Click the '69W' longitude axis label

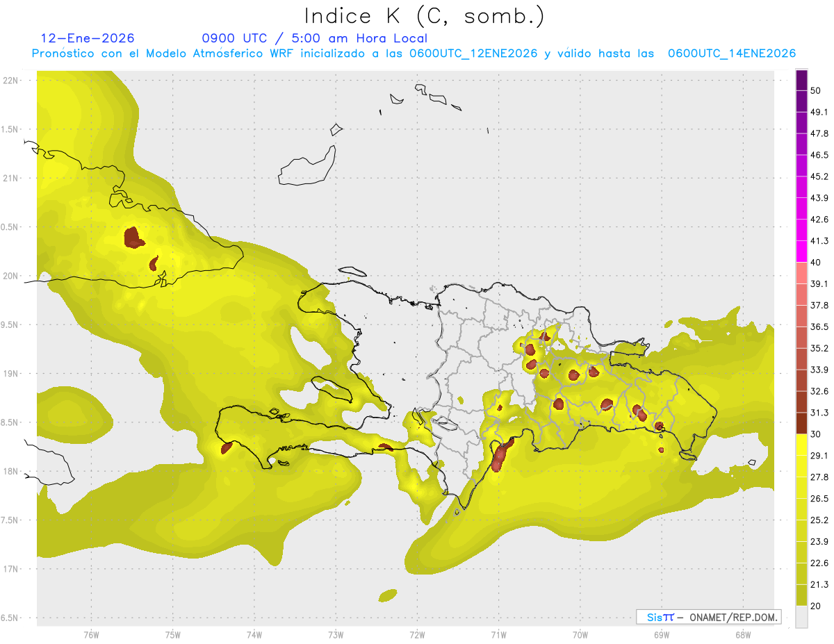click(662, 635)
